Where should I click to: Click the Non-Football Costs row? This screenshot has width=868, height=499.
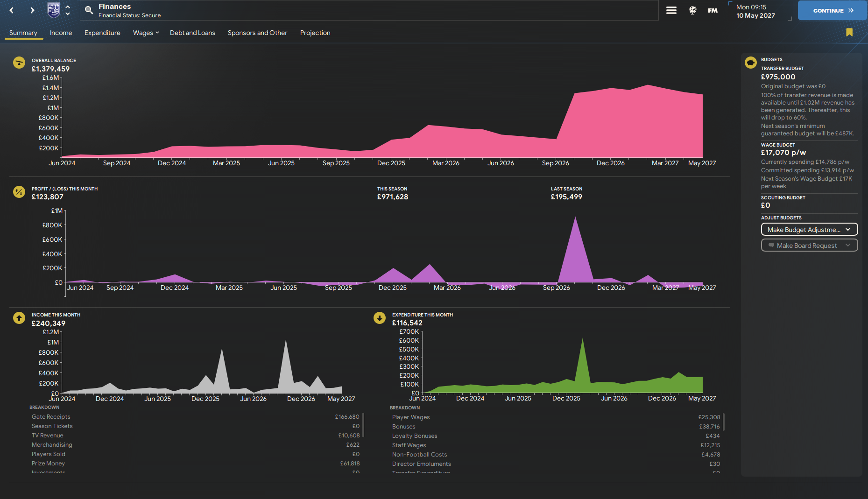(556, 455)
